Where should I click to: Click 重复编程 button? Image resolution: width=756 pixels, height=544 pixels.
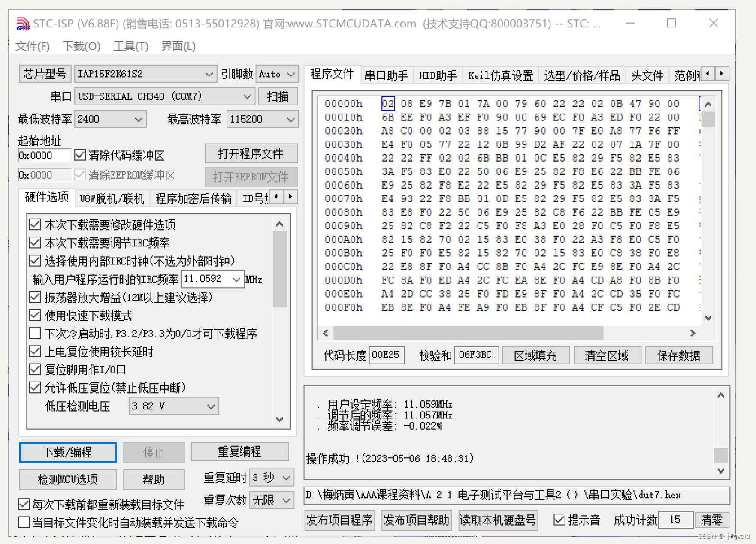pyautogui.click(x=240, y=451)
